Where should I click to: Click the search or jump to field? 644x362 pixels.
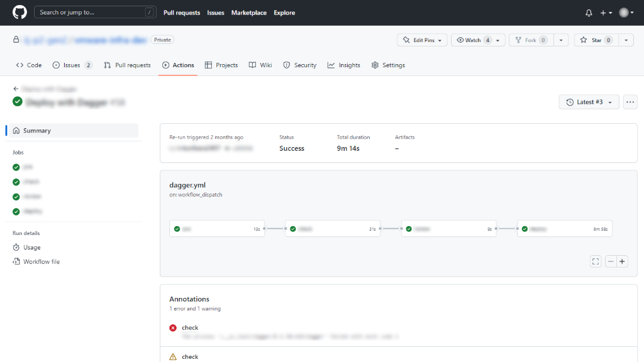pos(94,11)
